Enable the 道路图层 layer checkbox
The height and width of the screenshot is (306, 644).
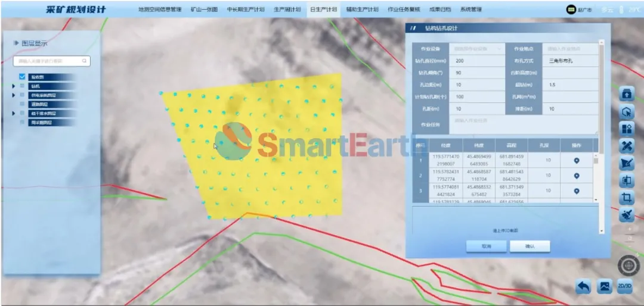22,104
